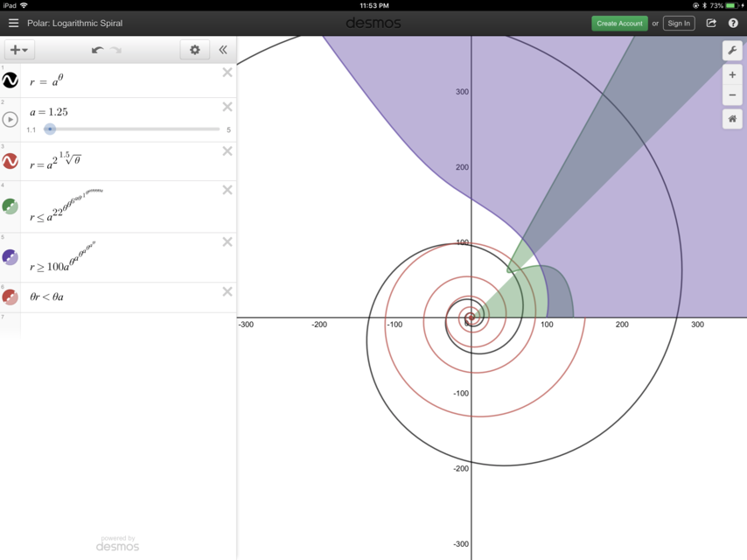The width and height of the screenshot is (747, 560).
Task: Collapse the expression list panel
Action: [223, 50]
